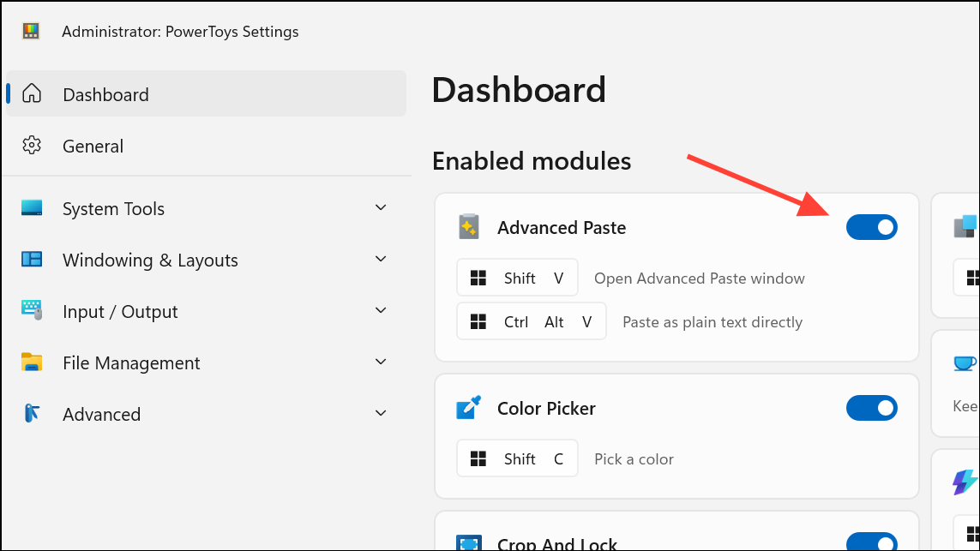Click the Windowing & Layouts icon
The image size is (980, 551).
pyautogui.click(x=31, y=259)
